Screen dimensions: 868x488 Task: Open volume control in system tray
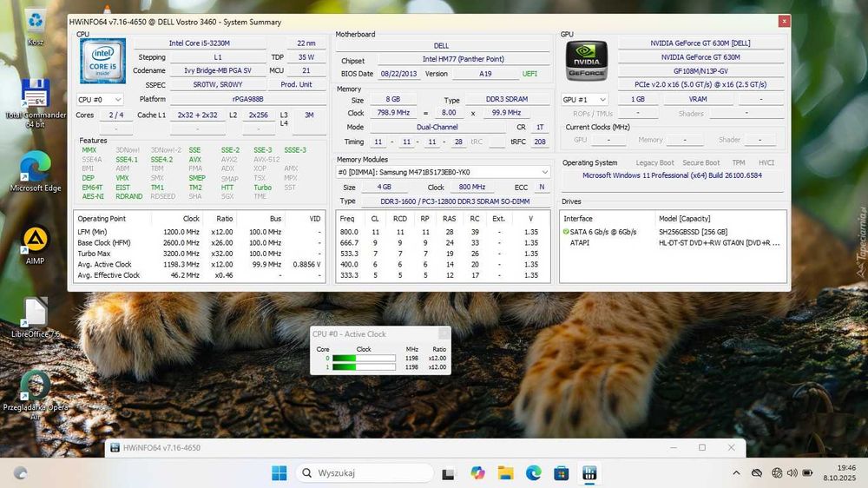click(x=792, y=473)
